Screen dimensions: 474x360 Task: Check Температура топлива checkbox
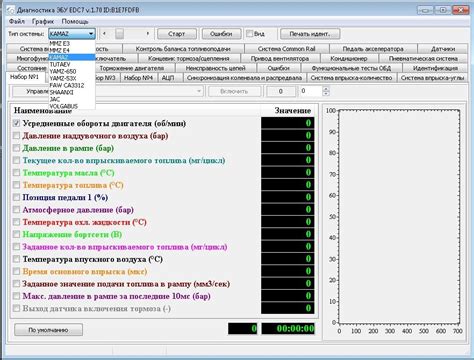pos(16,185)
